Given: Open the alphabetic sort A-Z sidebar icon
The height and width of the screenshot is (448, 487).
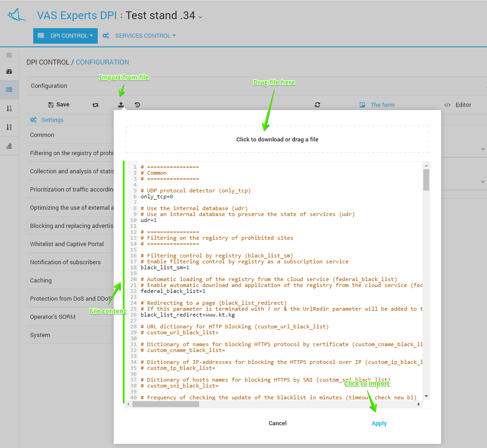Looking at the screenshot, I should click(x=9, y=127).
